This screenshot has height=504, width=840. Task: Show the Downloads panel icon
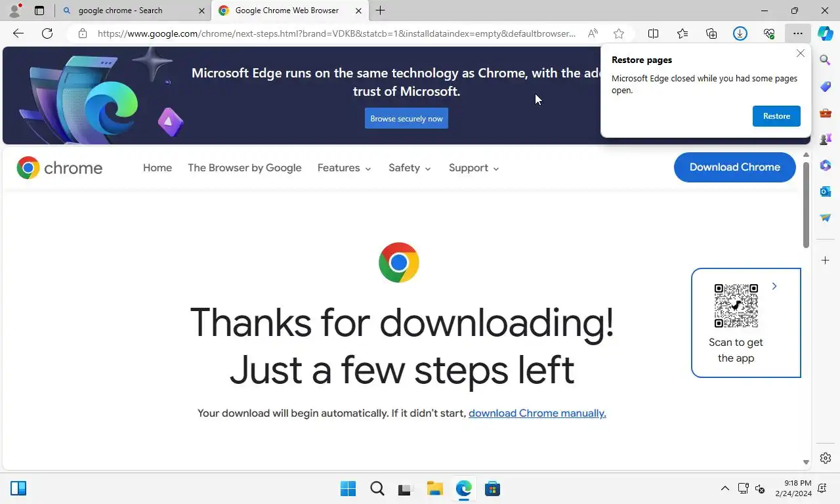740,33
